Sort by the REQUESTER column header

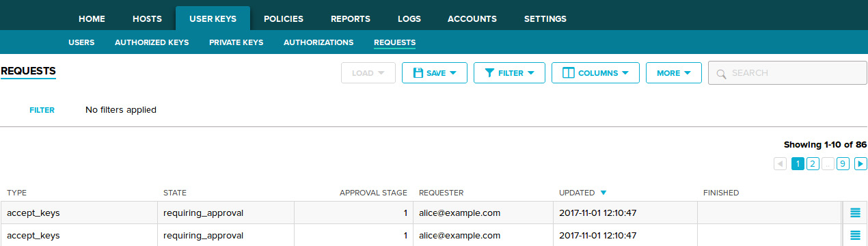tap(441, 193)
